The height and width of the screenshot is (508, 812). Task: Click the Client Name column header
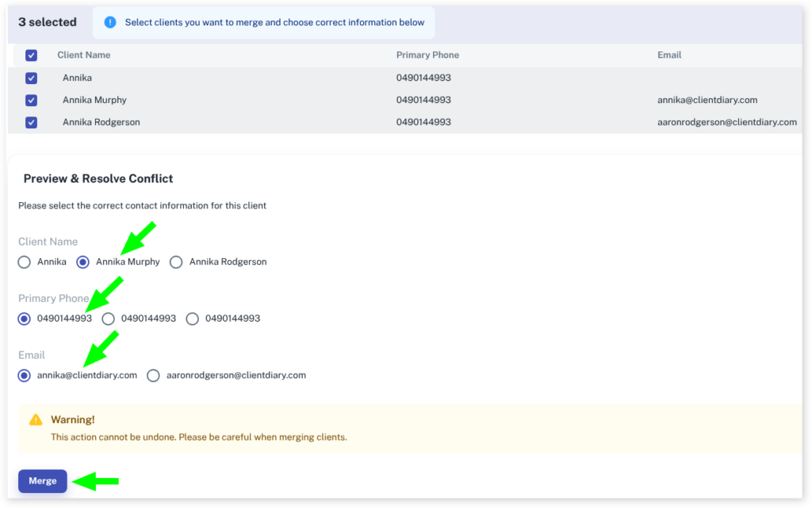coord(84,55)
